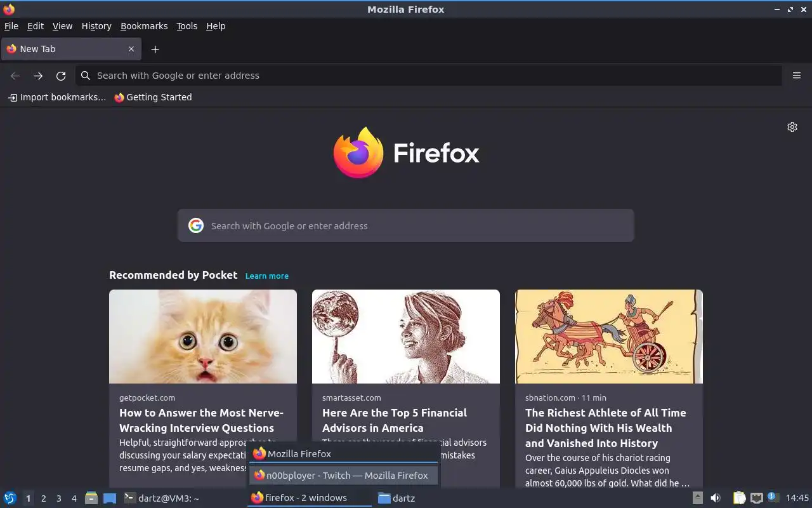Go back one page
Viewport: 812px width, 508px height.
click(x=15, y=76)
